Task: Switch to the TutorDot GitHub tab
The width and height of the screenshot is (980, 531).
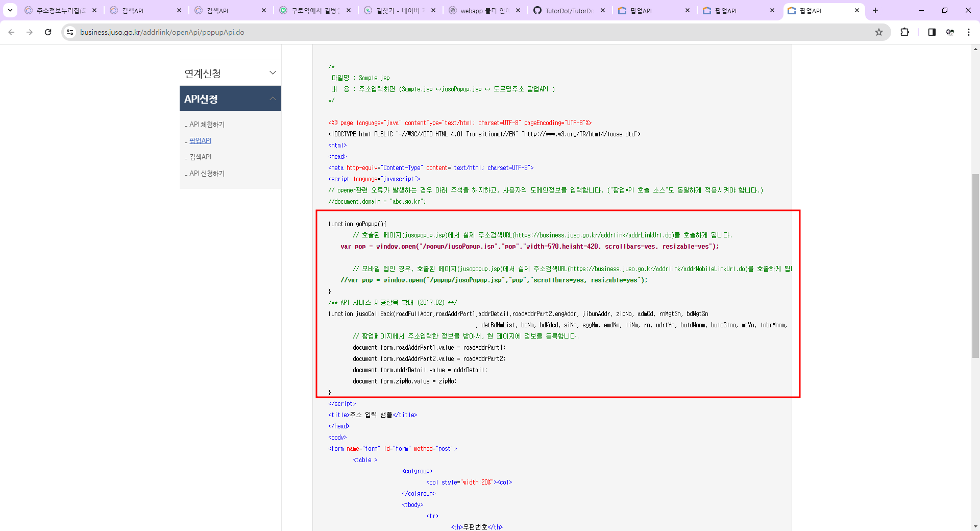Action: (x=569, y=10)
